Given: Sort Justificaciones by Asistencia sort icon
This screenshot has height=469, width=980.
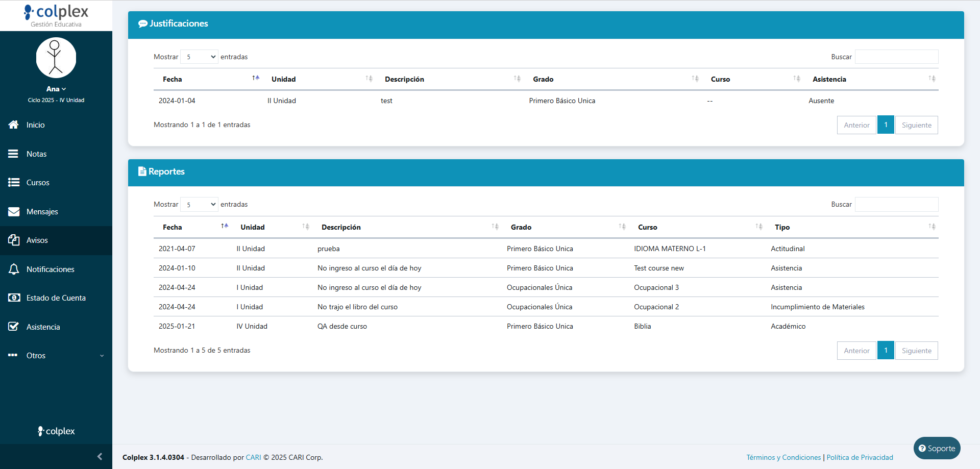Looking at the screenshot, I should tap(932, 79).
